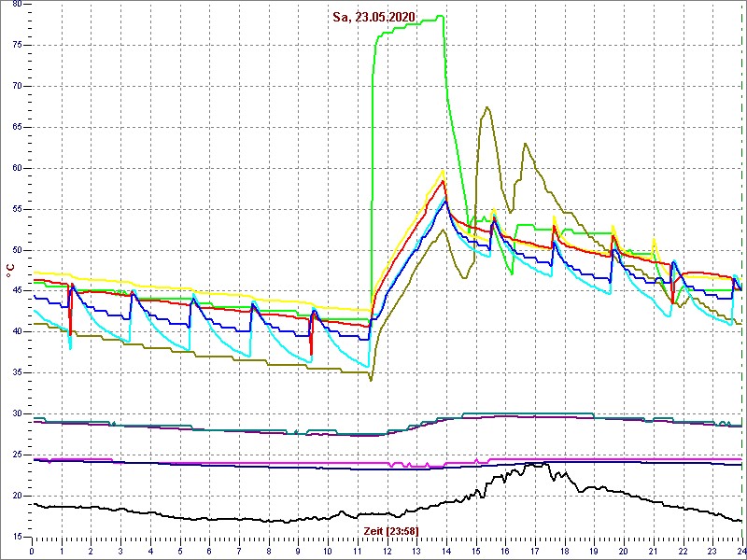Click hour 18 on the time axis
The height and width of the screenshot is (560, 747).
click(565, 551)
